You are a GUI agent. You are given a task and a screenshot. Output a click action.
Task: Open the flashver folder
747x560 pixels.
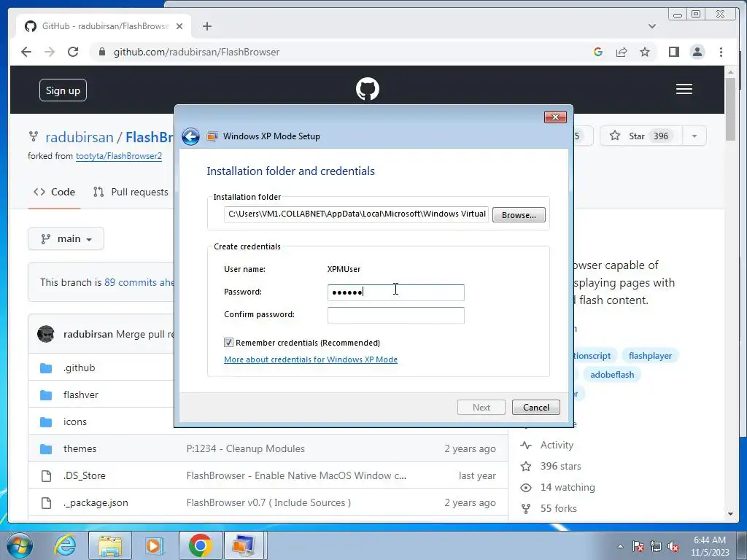tap(80, 394)
